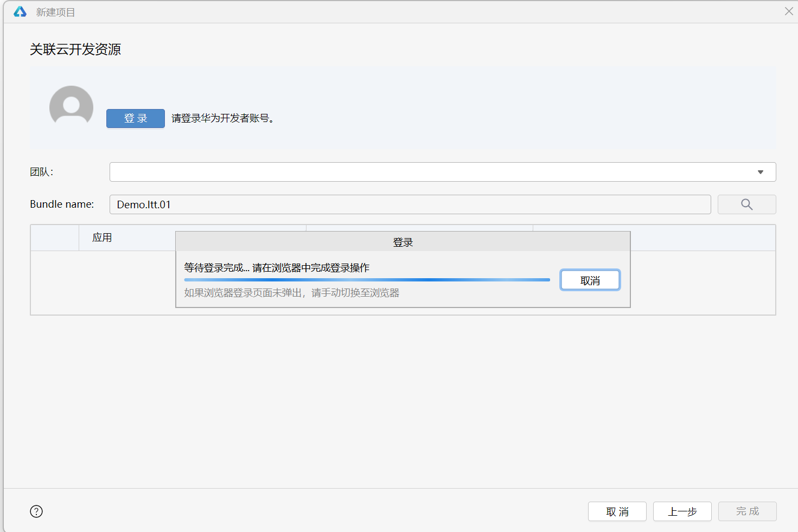Click the login progress bar

(x=367, y=280)
